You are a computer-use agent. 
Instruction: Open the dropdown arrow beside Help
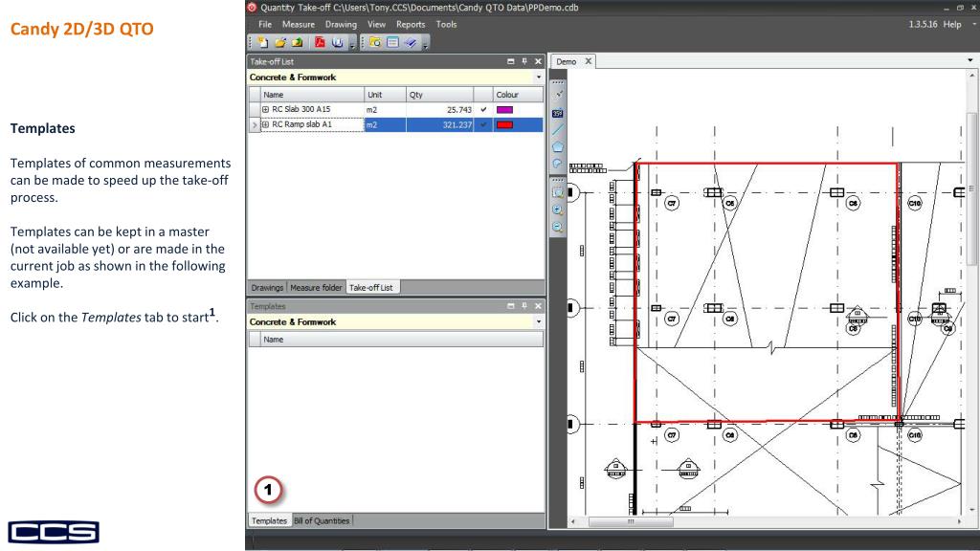[973, 24]
